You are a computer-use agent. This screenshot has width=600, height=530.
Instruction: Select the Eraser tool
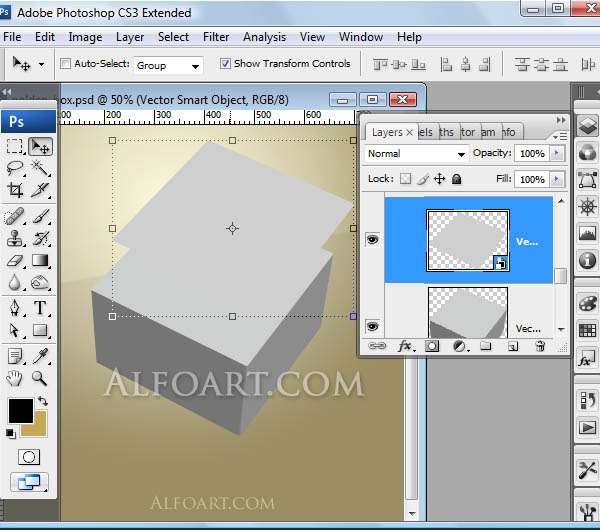click(15, 261)
